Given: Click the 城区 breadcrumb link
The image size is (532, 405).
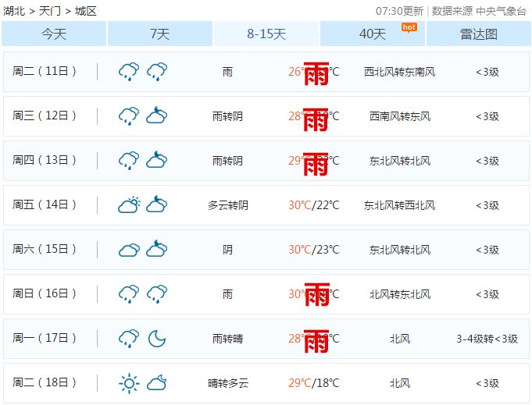Looking at the screenshot, I should (x=86, y=11).
